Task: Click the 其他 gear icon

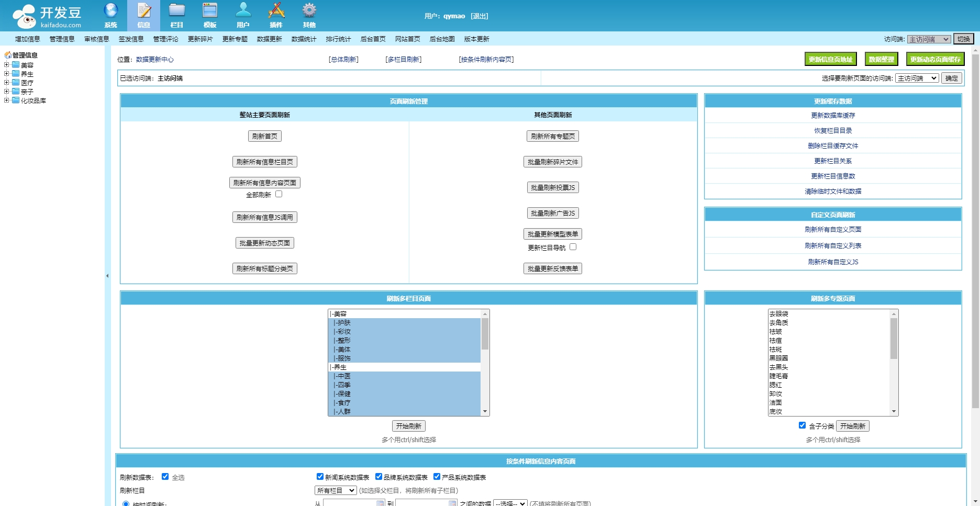Action: 309,11
